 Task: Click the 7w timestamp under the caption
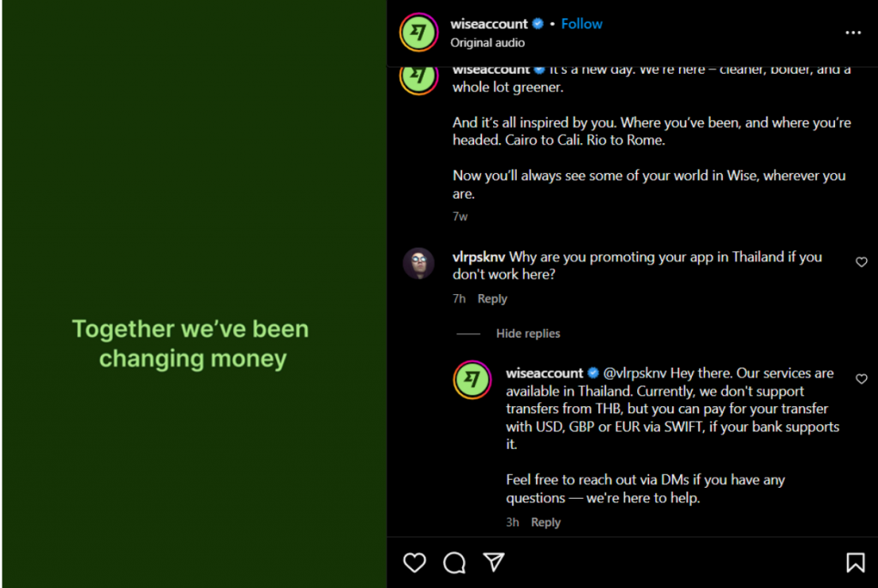pyautogui.click(x=460, y=216)
